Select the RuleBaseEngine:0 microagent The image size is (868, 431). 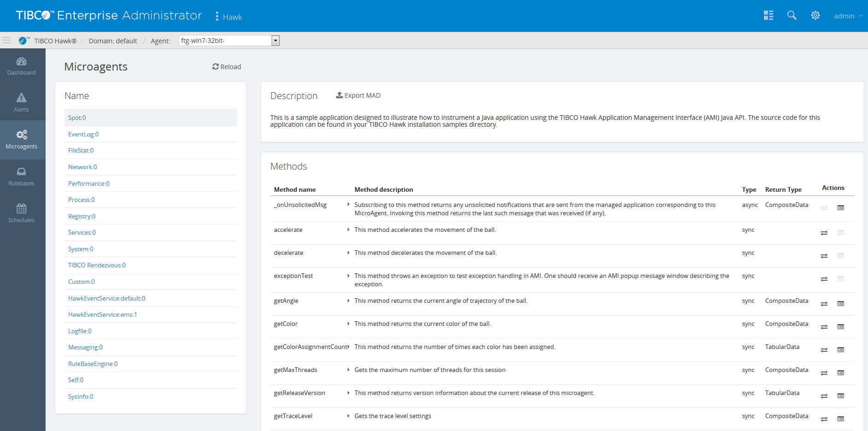(93, 364)
